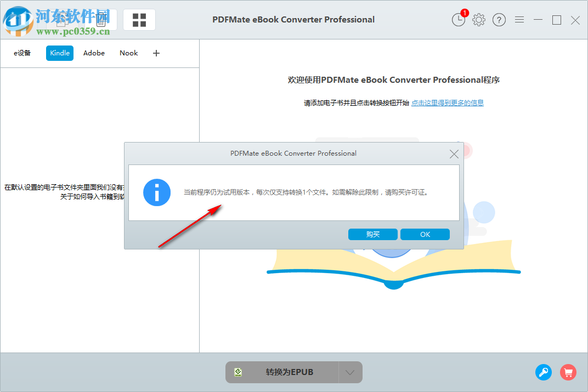This screenshot has width=588, height=392.
Task: Click the plus to add a new device tab
Action: (x=156, y=53)
